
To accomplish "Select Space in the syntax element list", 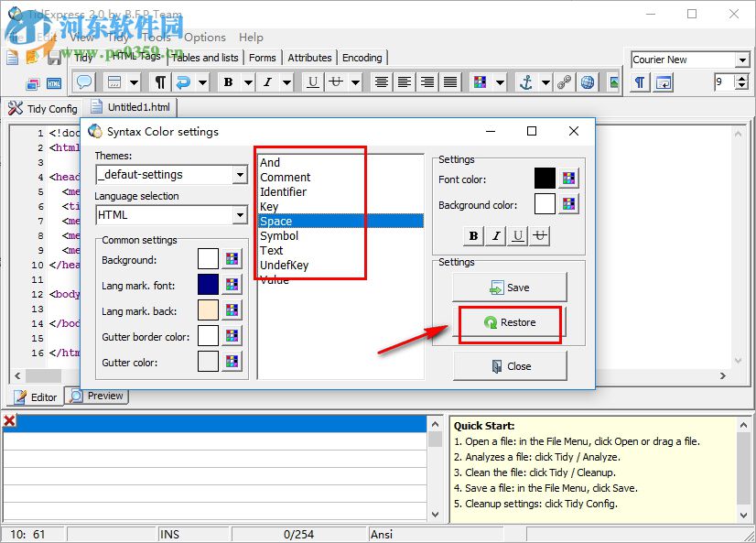I will coord(302,221).
